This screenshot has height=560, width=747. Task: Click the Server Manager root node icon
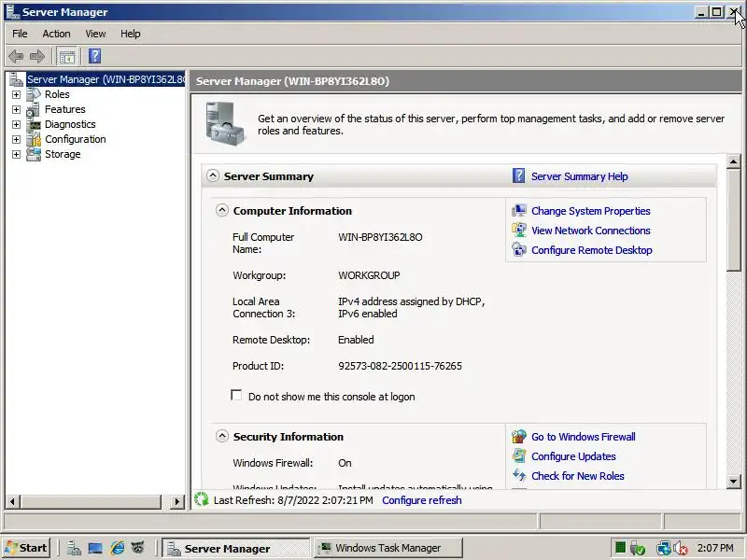(x=16, y=79)
